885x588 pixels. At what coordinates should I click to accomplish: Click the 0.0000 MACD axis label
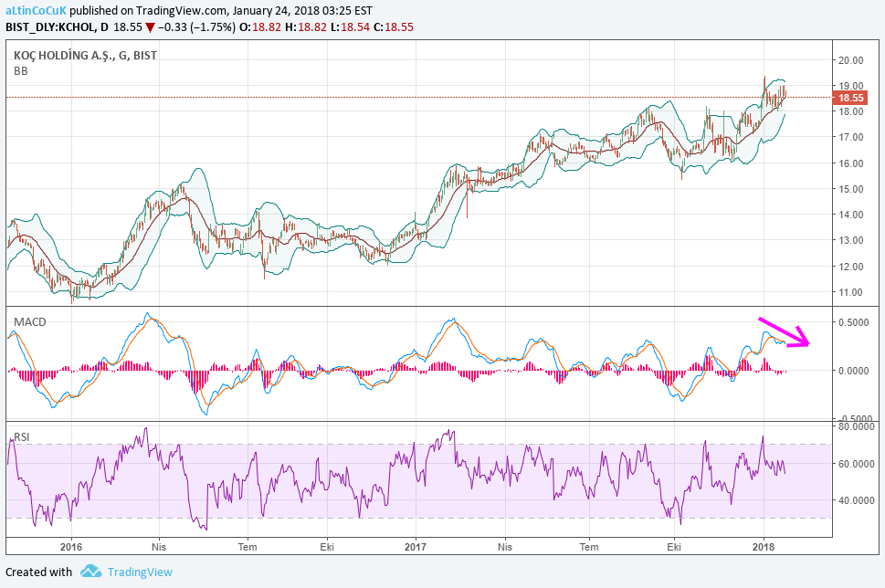pyautogui.click(x=853, y=371)
